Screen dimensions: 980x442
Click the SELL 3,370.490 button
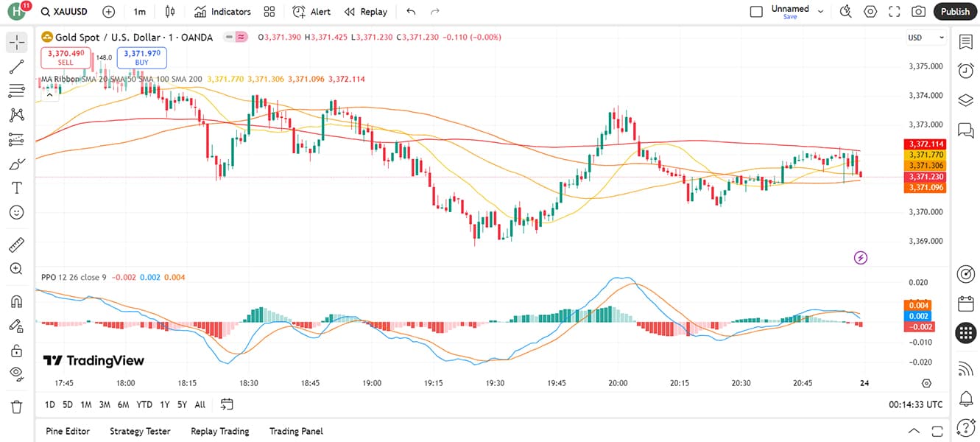tap(66, 57)
